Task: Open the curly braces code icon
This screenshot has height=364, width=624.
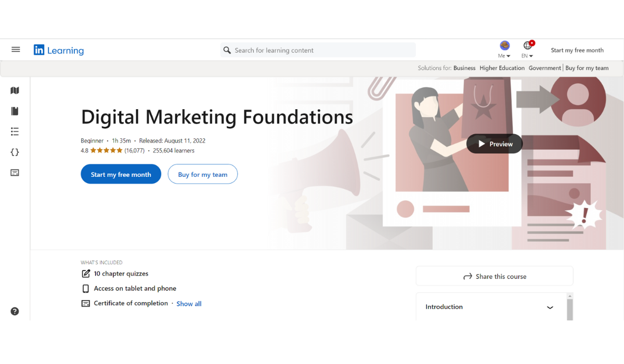Action: pyautogui.click(x=15, y=152)
